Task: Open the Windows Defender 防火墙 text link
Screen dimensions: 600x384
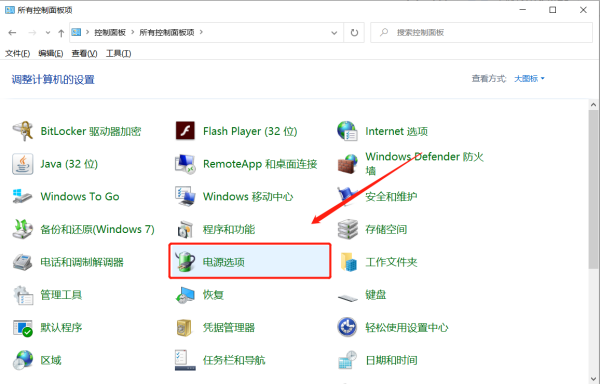Action: [424, 164]
